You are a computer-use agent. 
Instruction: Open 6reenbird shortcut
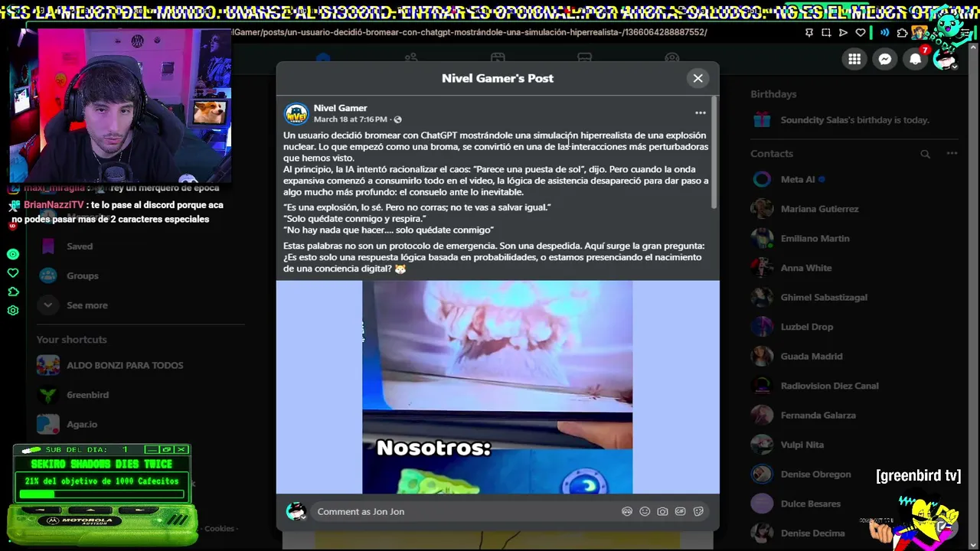(x=87, y=395)
